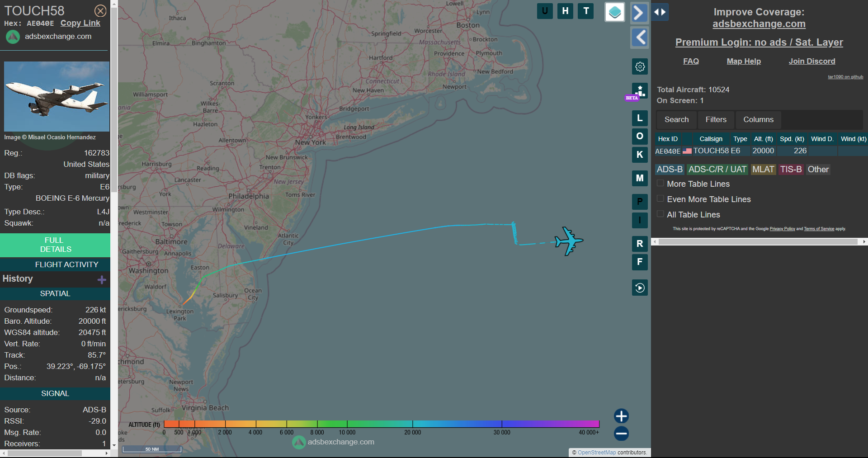The width and height of the screenshot is (868, 458).
Task: Open the Join Discord link
Action: (x=812, y=61)
